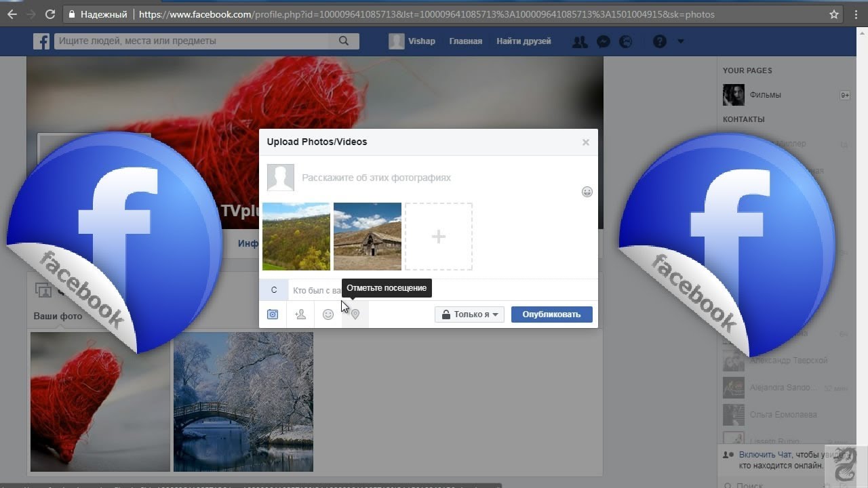The image size is (868, 488).
Task: Open friend requests icon in top bar
Action: (580, 41)
